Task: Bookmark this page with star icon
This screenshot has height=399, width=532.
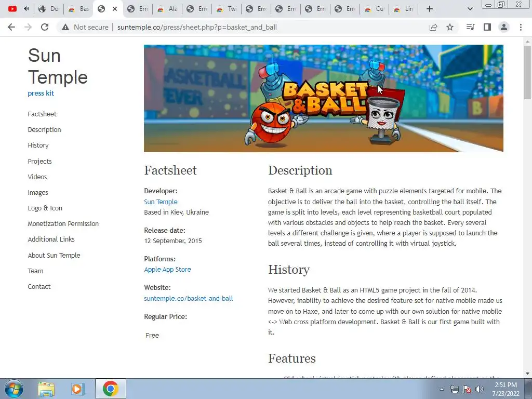Action: pos(450,27)
